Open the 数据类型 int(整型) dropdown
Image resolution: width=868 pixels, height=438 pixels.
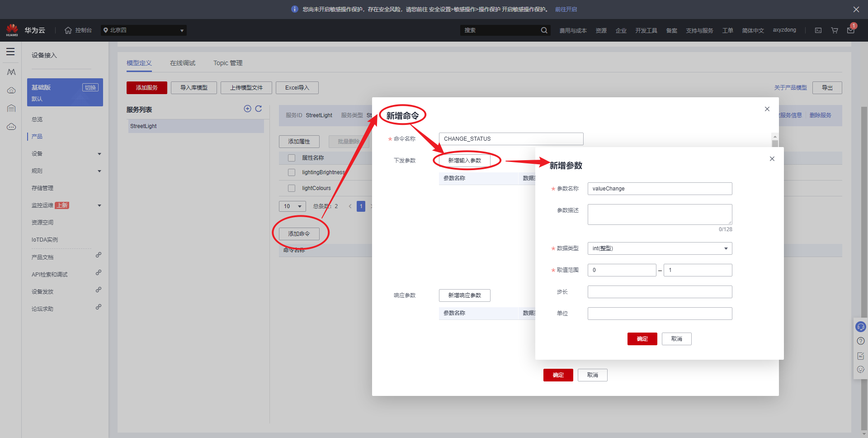660,248
